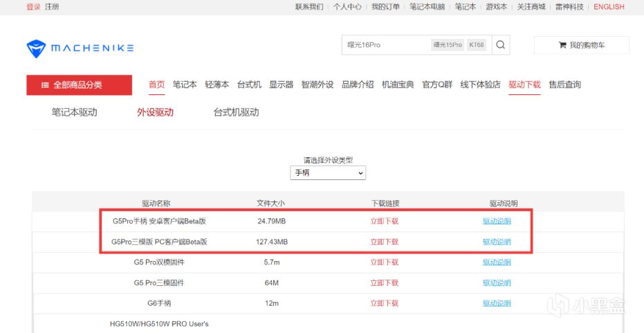Download the G6手柄 driver
This screenshot has width=644, height=333.
tap(385, 303)
